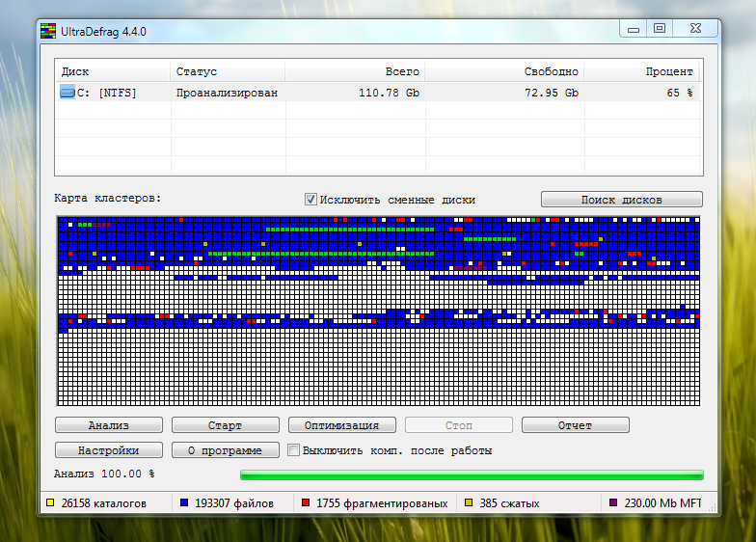Screen dimensions: 756x542
Task: Click blue legend square for 193307 файлов
Action: pos(183,502)
